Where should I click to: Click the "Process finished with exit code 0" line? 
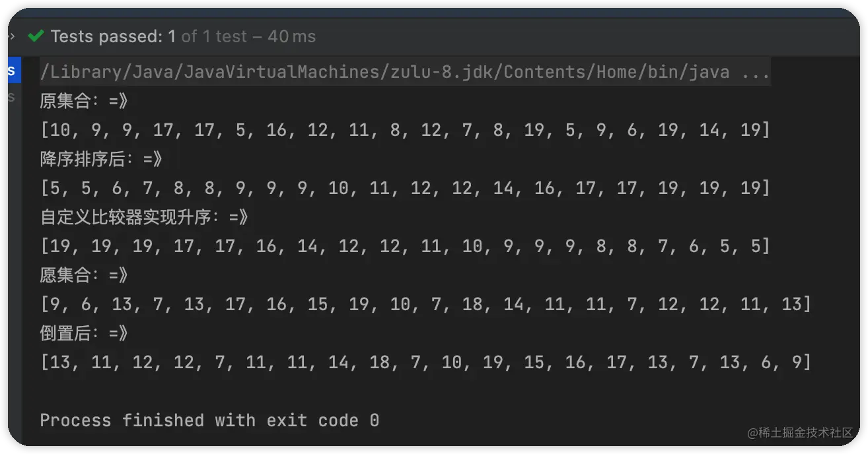pos(209,420)
